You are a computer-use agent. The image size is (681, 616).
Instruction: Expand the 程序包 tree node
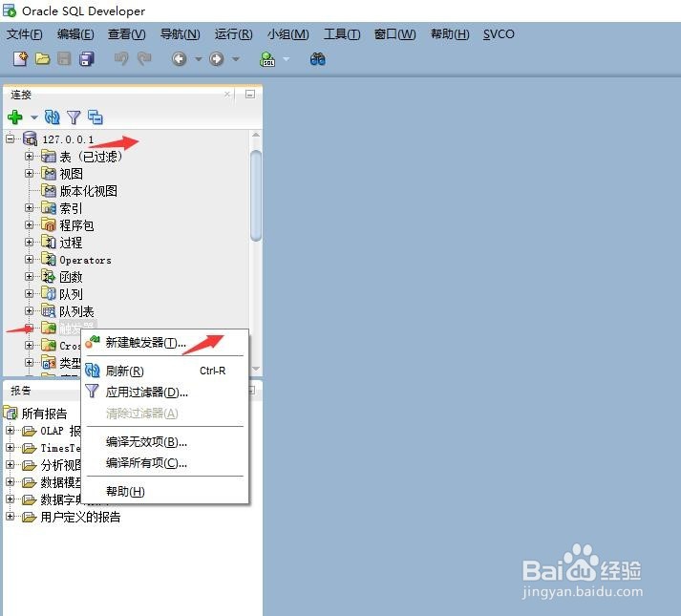click(29, 225)
